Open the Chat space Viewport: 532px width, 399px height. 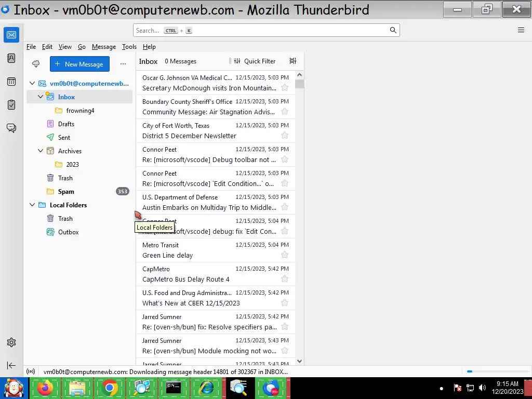pyautogui.click(x=11, y=128)
